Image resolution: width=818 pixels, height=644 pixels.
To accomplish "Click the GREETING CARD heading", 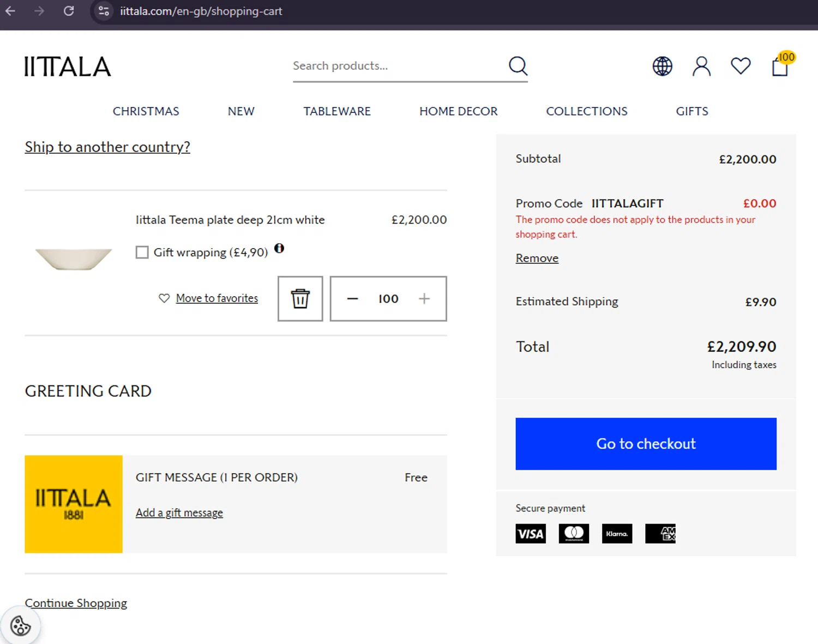I will 88,391.
